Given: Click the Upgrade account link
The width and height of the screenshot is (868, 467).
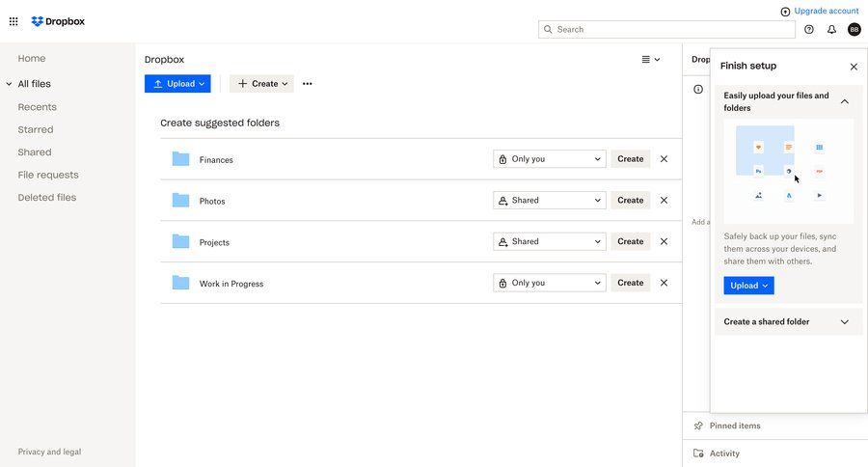Looking at the screenshot, I should click(x=819, y=11).
